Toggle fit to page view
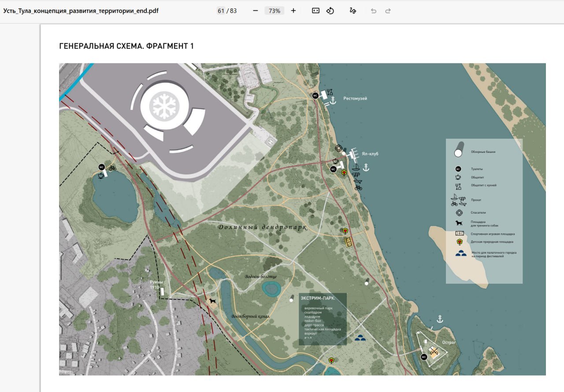This screenshot has width=564, height=392. pos(315,11)
